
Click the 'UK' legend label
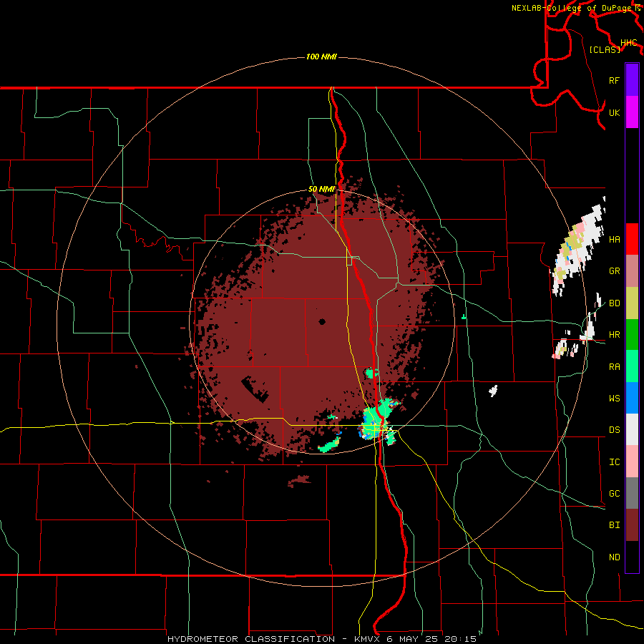(614, 112)
